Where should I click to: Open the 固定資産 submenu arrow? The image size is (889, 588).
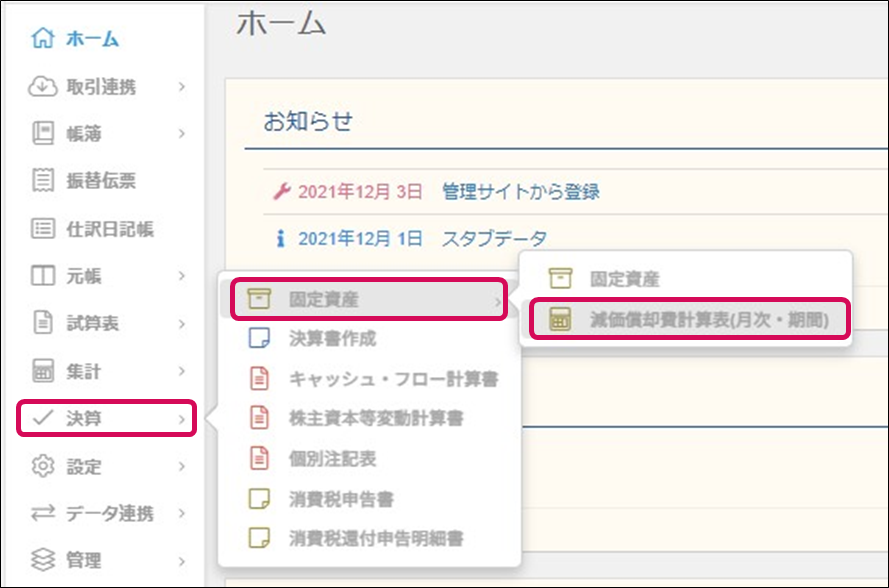pos(497,301)
